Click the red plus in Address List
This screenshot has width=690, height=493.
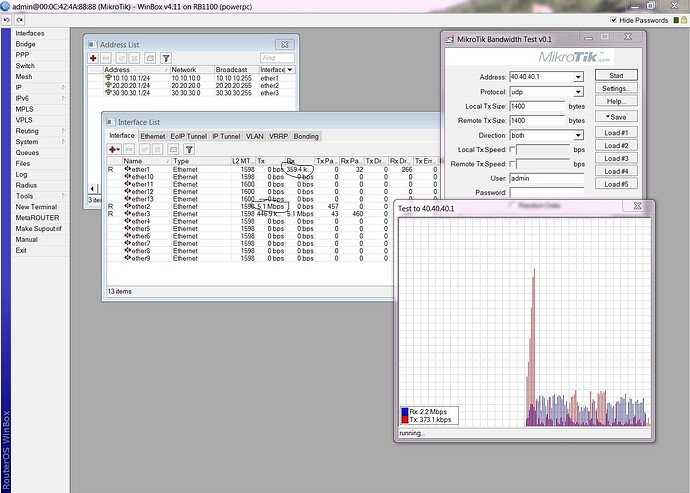(94, 59)
